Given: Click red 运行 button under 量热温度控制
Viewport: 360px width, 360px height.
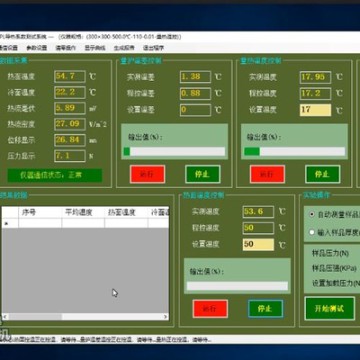Looking at the screenshot, I should point(267,174).
